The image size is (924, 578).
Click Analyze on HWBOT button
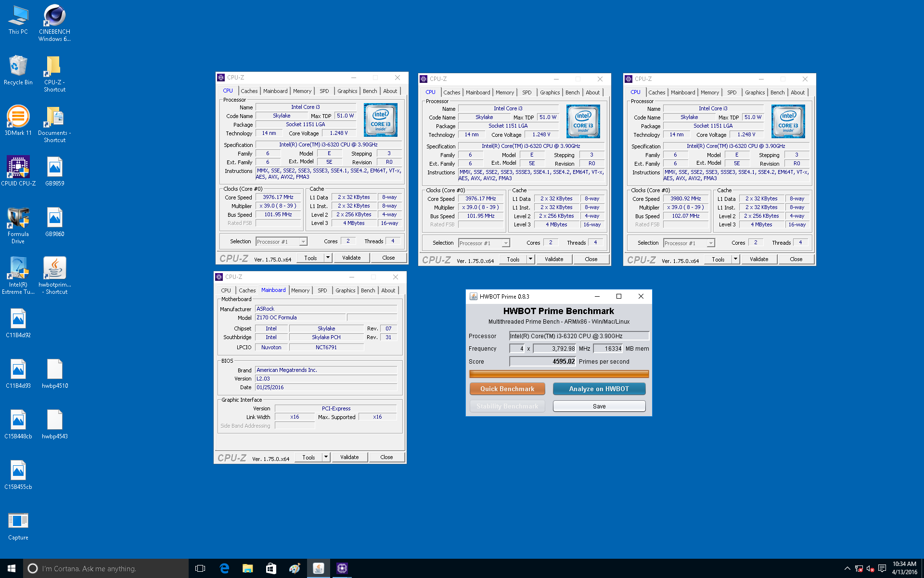click(x=599, y=389)
